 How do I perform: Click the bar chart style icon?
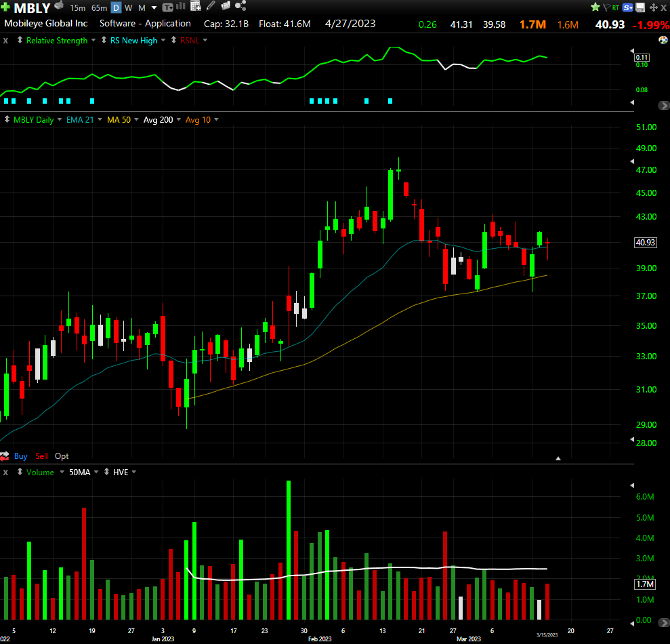[x=181, y=6]
